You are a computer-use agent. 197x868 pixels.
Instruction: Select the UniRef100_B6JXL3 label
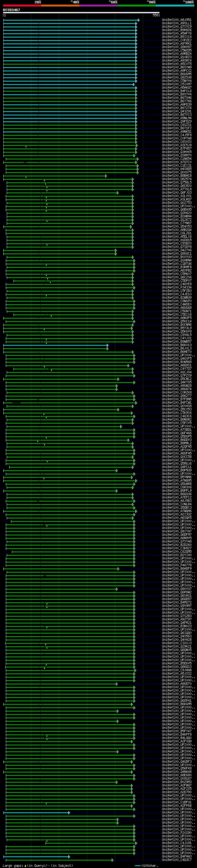(177, 349)
